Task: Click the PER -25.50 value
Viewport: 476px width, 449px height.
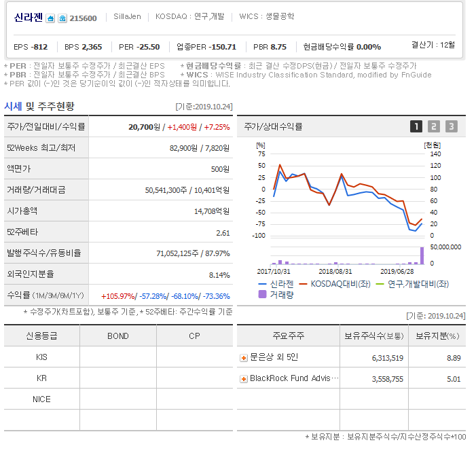Action: [x=139, y=47]
